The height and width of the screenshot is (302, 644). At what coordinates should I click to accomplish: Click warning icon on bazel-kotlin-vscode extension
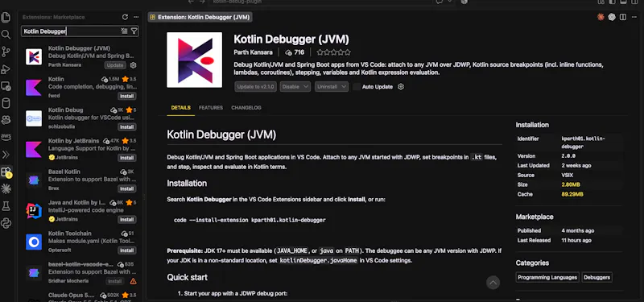[x=133, y=281]
